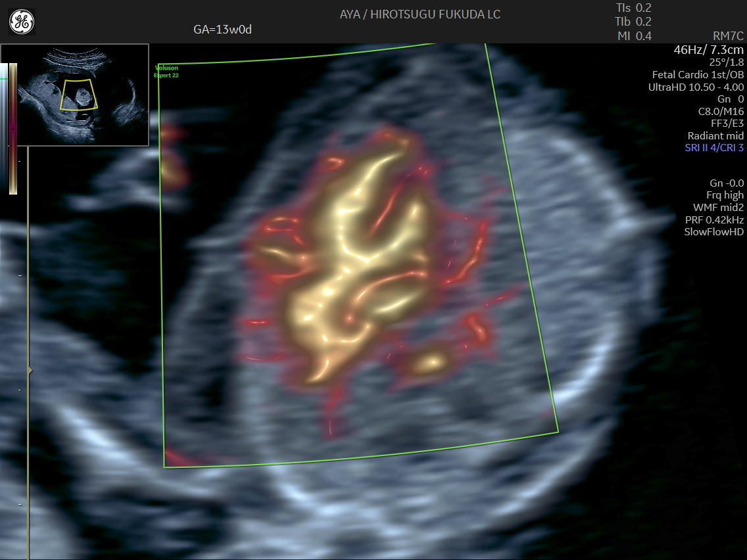The image size is (747, 560).
Task: Click the WMF mid2 wall filter parameter
Action: [x=718, y=208]
